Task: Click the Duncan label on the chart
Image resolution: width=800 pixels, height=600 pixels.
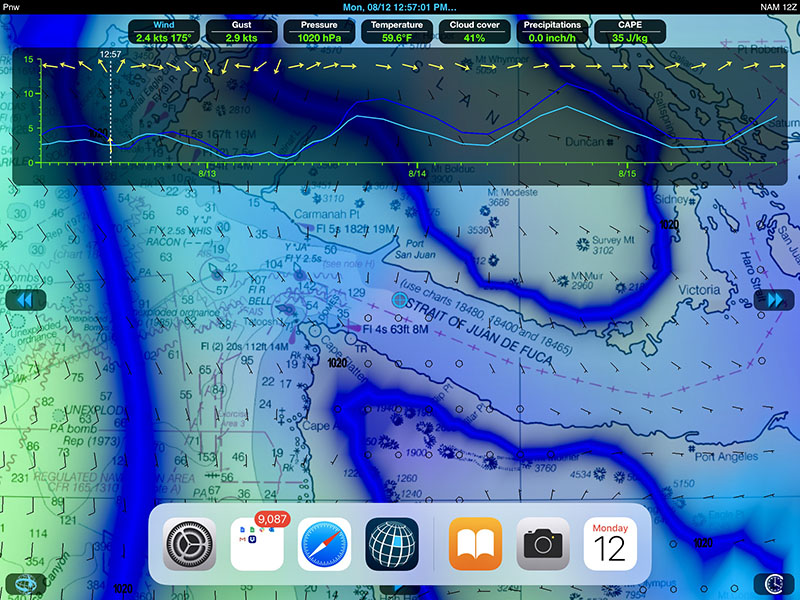Action: click(585, 142)
